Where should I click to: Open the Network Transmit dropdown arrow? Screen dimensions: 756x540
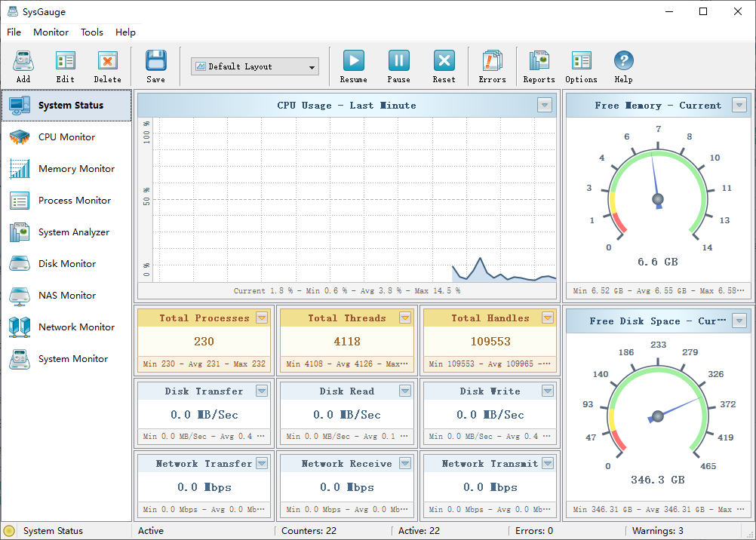[x=547, y=463]
